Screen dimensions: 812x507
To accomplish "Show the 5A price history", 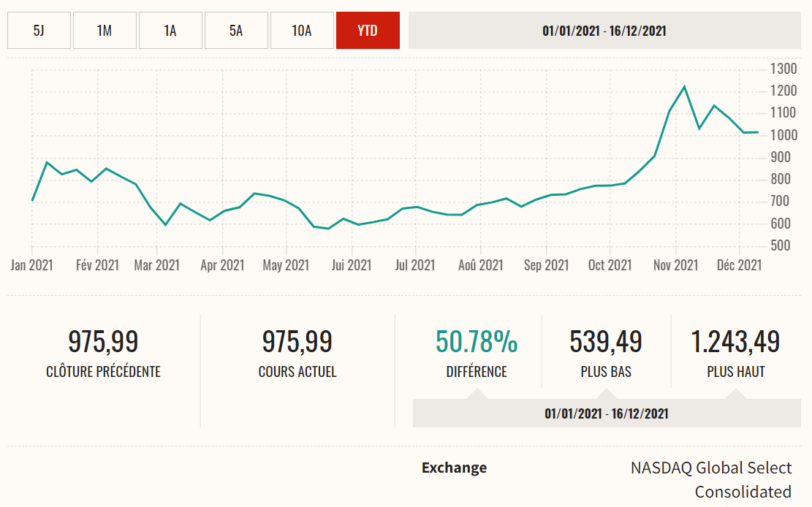I will [x=236, y=31].
